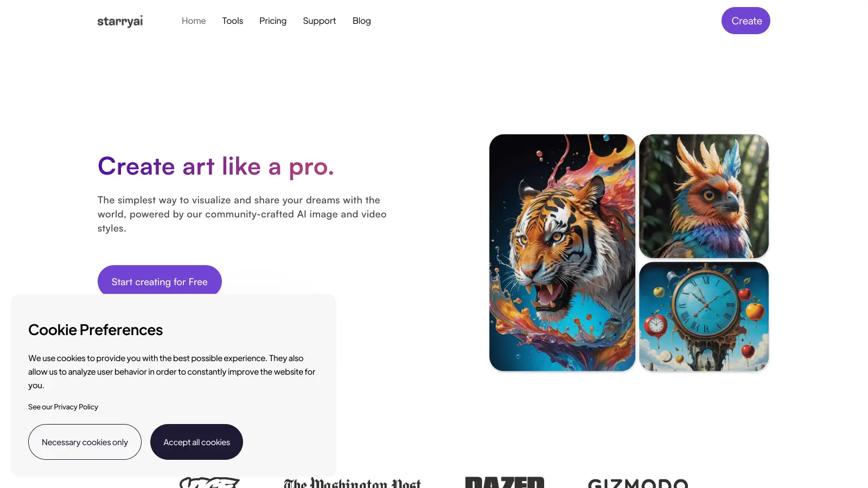Click the surreal clock artwork thumbnail

coord(704,317)
